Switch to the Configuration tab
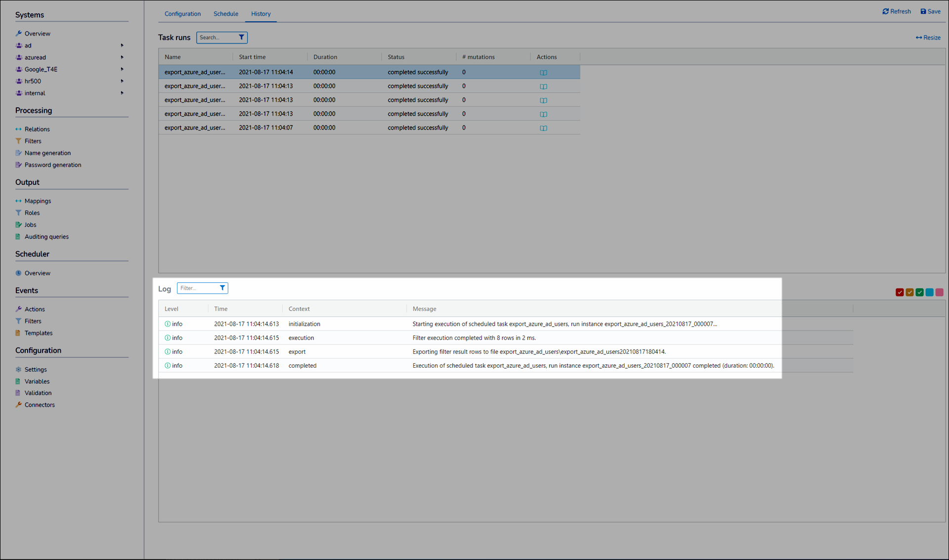The image size is (949, 560). point(182,14)
